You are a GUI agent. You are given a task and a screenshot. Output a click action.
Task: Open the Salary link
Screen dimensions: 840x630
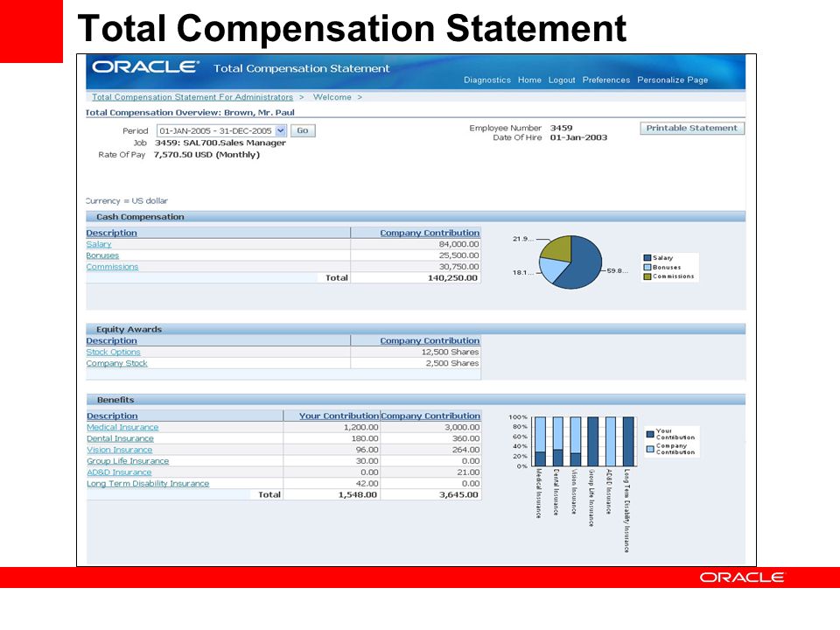pyautogui.click(x=99, y=244)
